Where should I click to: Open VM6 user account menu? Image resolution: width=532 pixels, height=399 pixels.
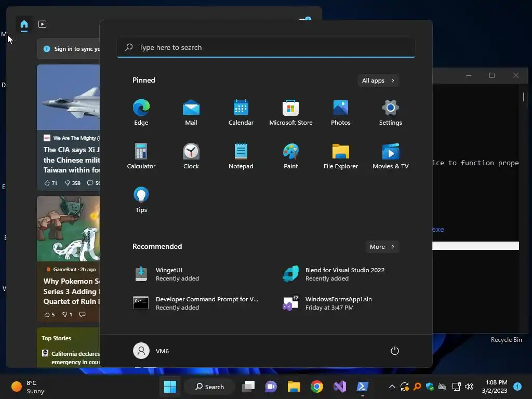point(151,351)
